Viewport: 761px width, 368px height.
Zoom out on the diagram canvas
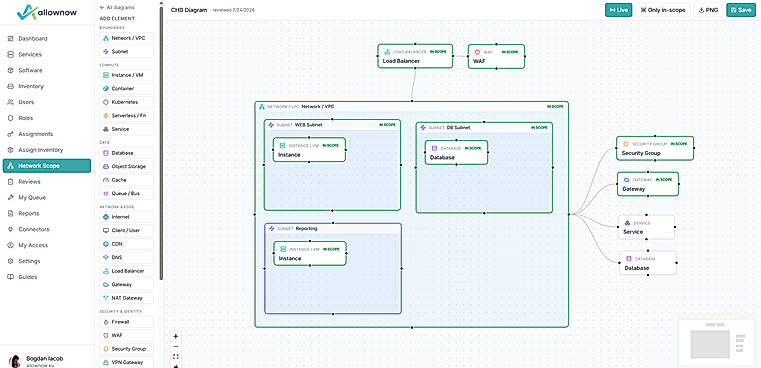(x=176, y=346)
